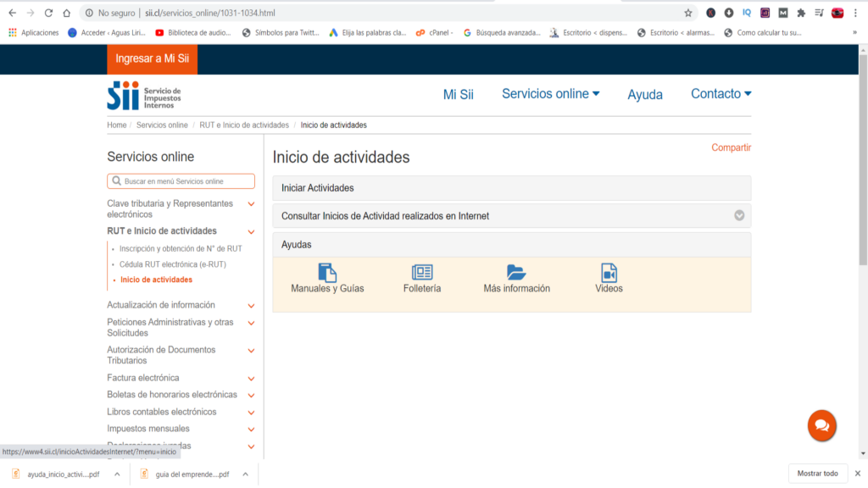This screenshot has width=868, height=488.
Task: Open the Manuales y Guías icon
Action: click(x=327, y=274)
